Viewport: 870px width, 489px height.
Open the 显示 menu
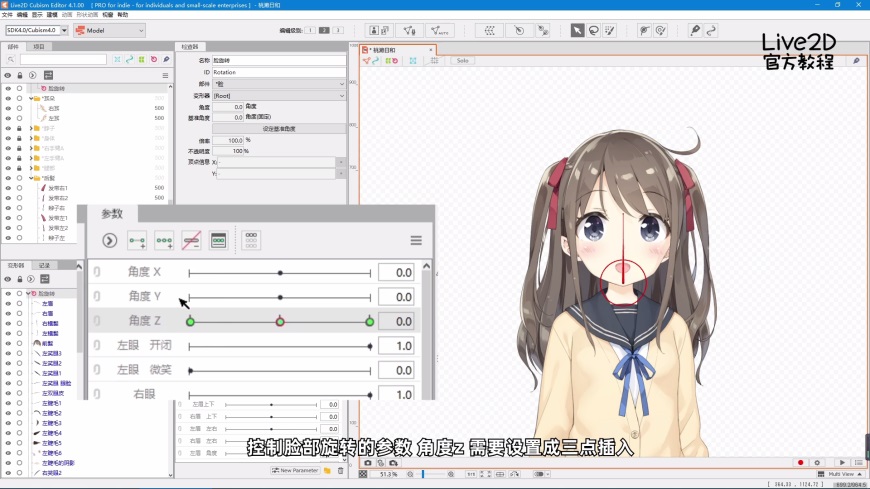click(x=37, y=14)
